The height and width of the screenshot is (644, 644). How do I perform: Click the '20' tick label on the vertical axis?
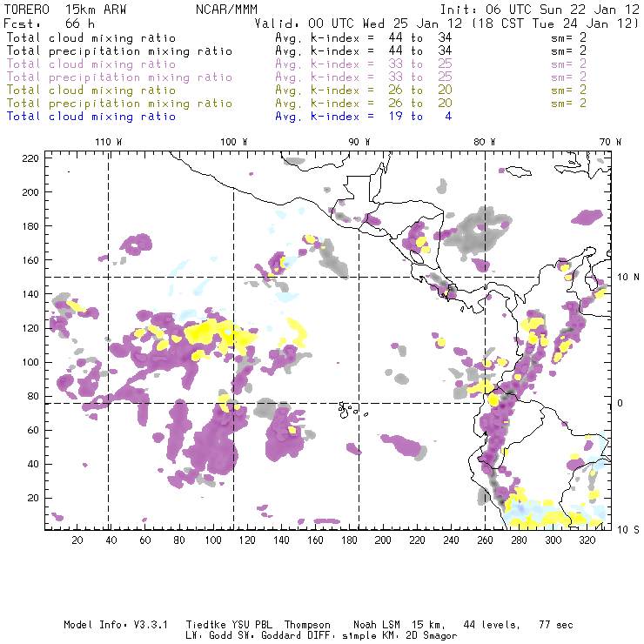click(x=33, y=498)
